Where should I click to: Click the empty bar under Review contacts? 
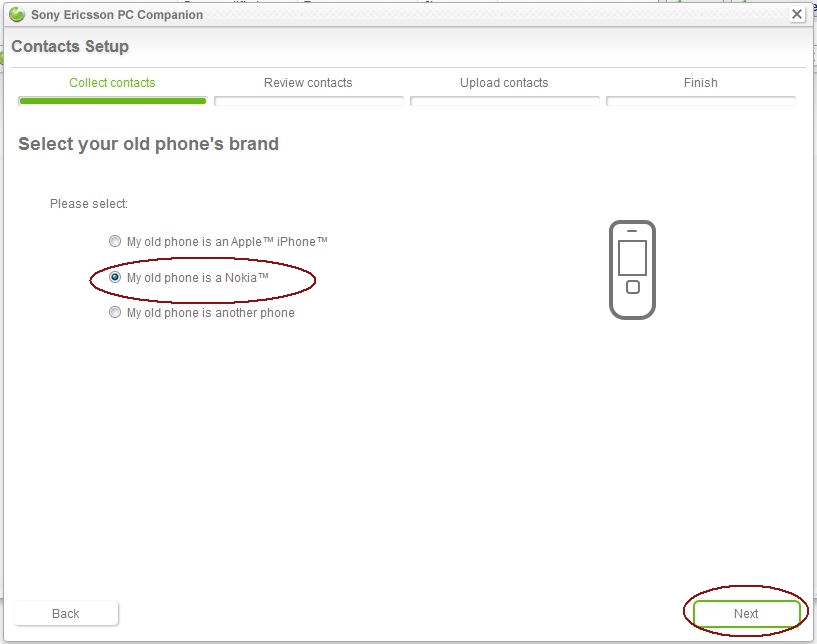(308, 101)
